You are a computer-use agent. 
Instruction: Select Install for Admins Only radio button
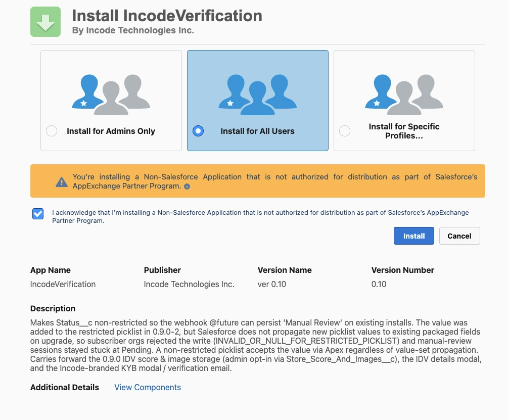pos(52,131)
